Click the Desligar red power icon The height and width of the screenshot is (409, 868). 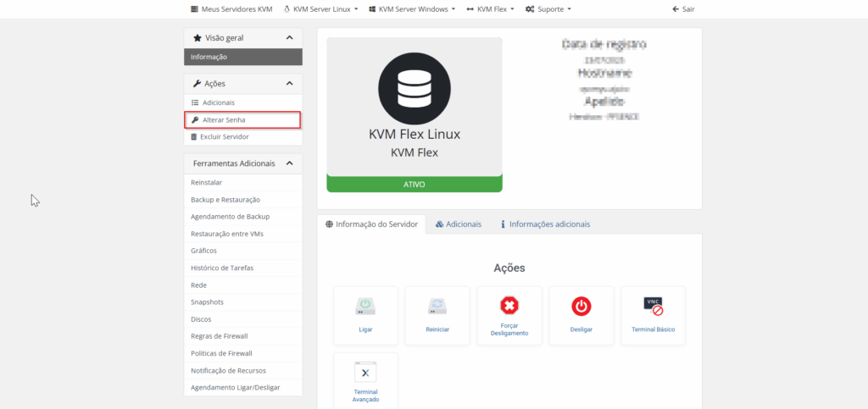(x=581, y=306)
